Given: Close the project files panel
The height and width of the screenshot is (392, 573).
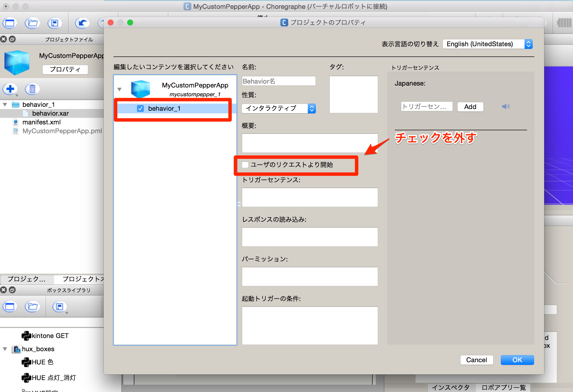Looking at the screenshot, I should click(3, 39).
